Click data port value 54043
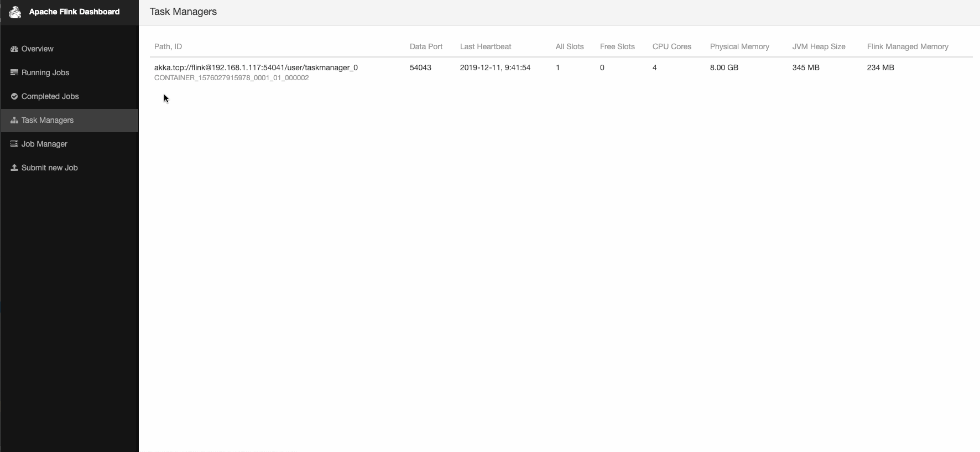Image resolution: width=980 pixels, height=452 pixels. tap(420, 67)
